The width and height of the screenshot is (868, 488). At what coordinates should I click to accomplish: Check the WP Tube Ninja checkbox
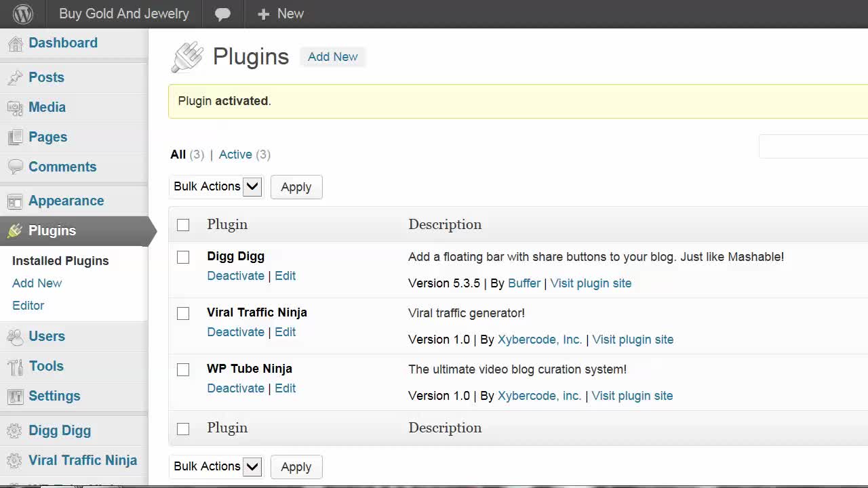click(x=183, y=369)
